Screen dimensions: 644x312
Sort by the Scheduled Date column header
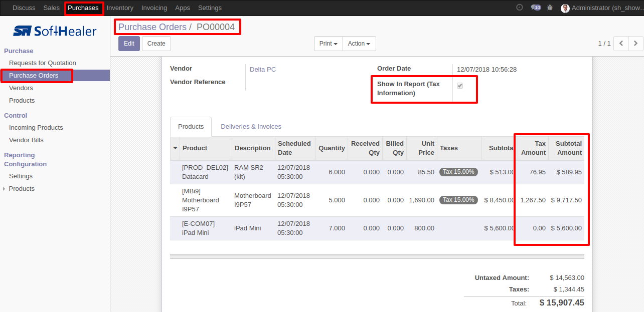point(294,148)
